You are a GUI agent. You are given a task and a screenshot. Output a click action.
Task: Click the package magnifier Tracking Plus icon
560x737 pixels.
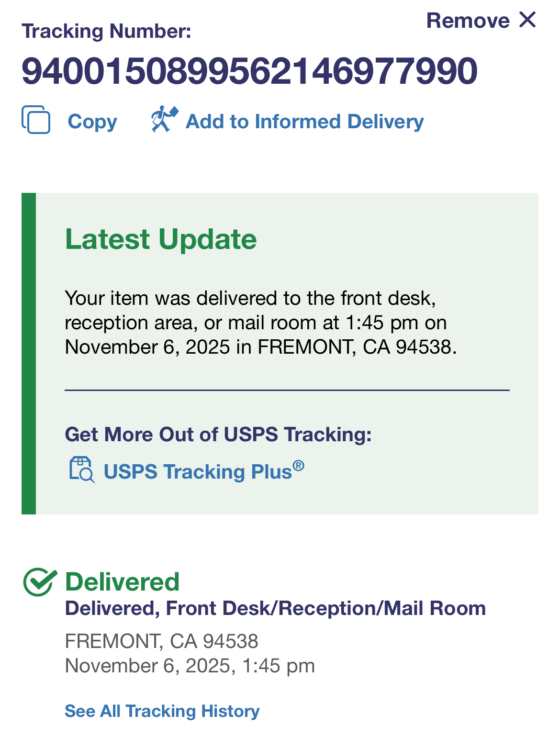81,469
